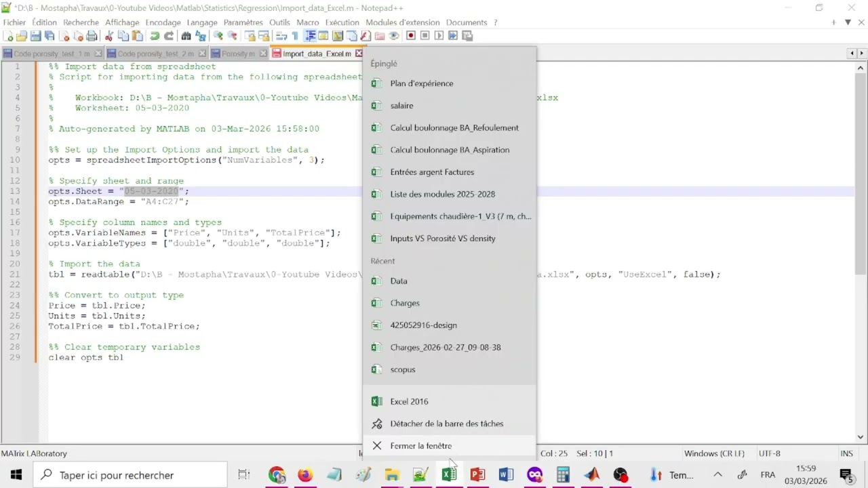This screenshot has width=868, height=488.
Task: Click the Redo arrow icon
Action: point(169,36)
